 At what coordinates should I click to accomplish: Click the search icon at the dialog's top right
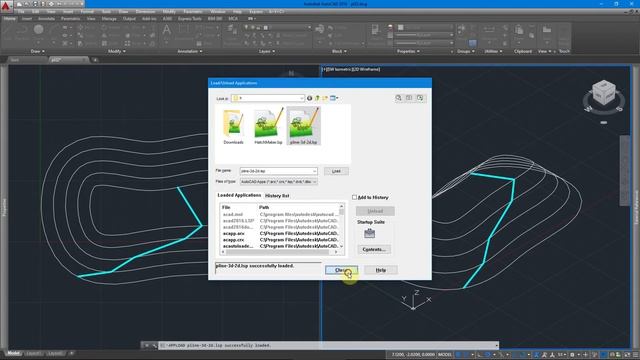(398, 98)
